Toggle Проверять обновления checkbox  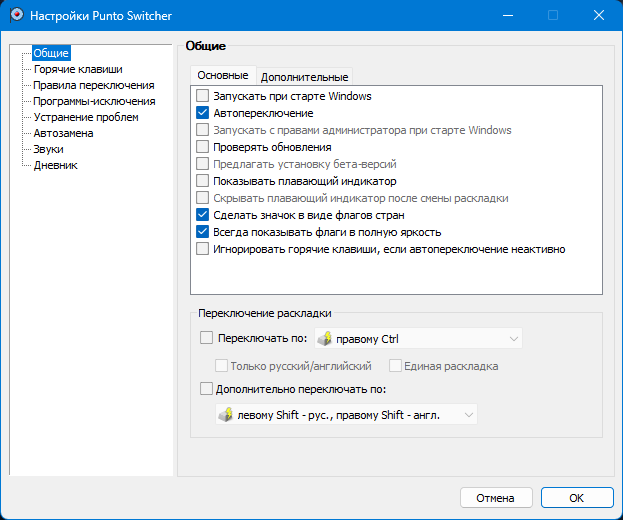click(204, 147)
